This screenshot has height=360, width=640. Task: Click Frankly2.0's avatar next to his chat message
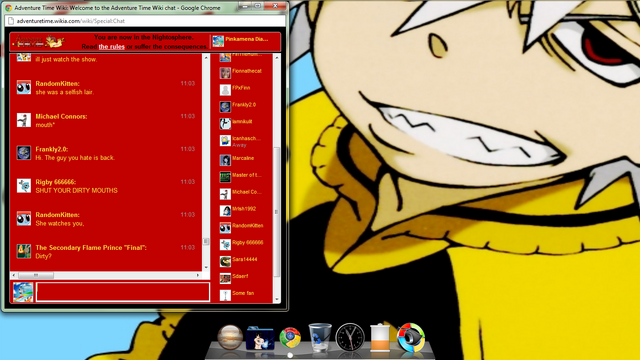[24, 153]
